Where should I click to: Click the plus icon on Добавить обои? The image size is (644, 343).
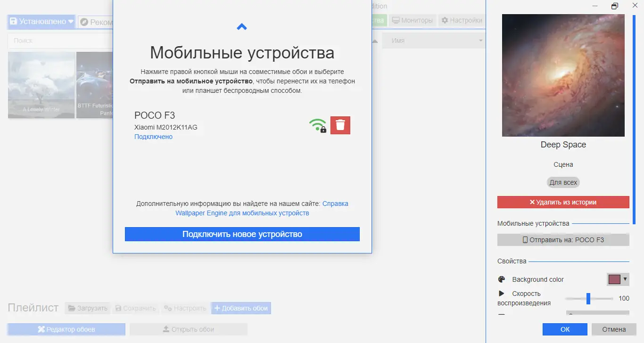coord(218,307)
